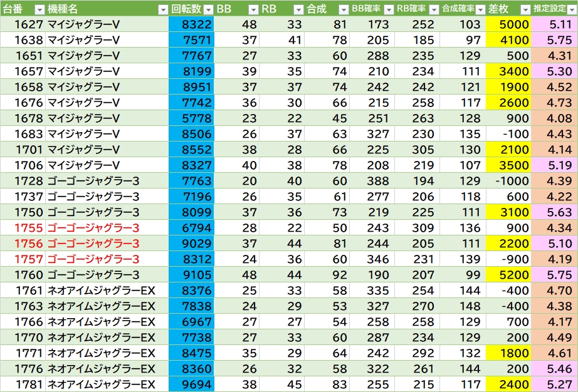Select the yellow 差枚 cell 5000
Viewport: 578px width, 392px height.
click(508, 24)
